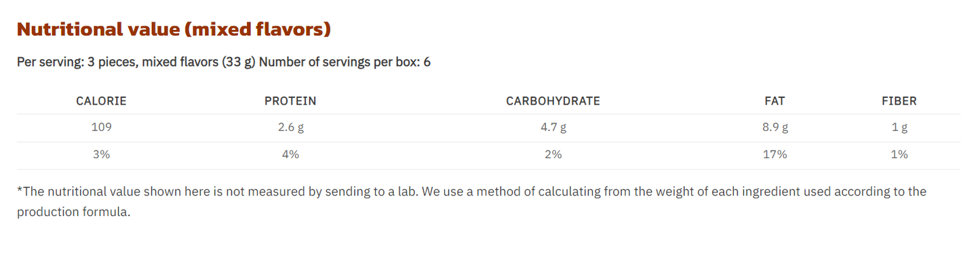Viewport: 980px width, 258px height.
Task: Select the per serving description text
Action: 224,62
